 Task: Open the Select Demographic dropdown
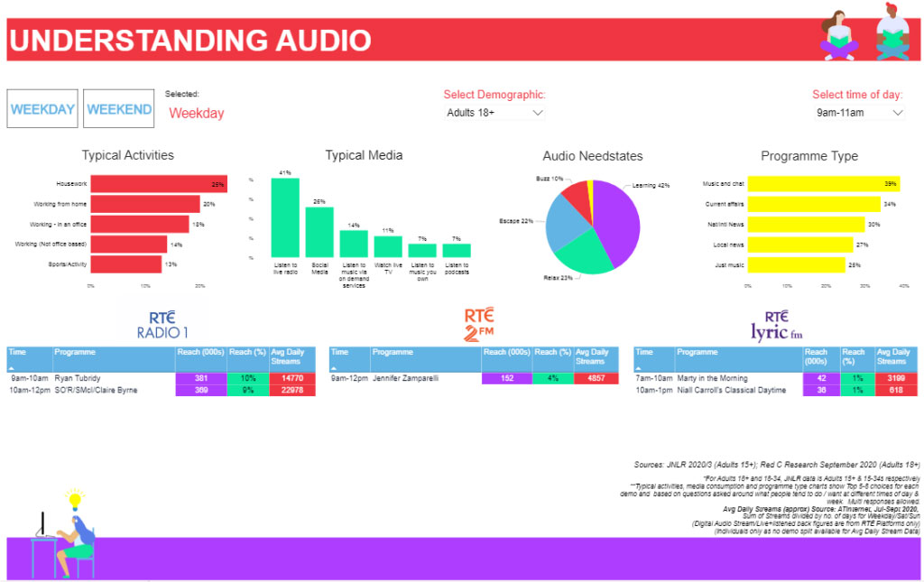(x=495, y=113)
